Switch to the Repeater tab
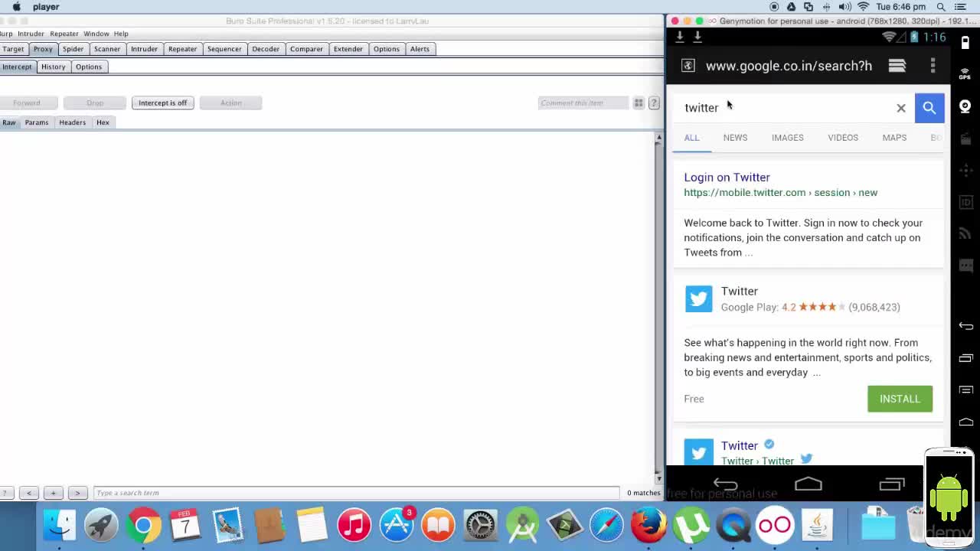The image size is (980, 551). (182, 49)
